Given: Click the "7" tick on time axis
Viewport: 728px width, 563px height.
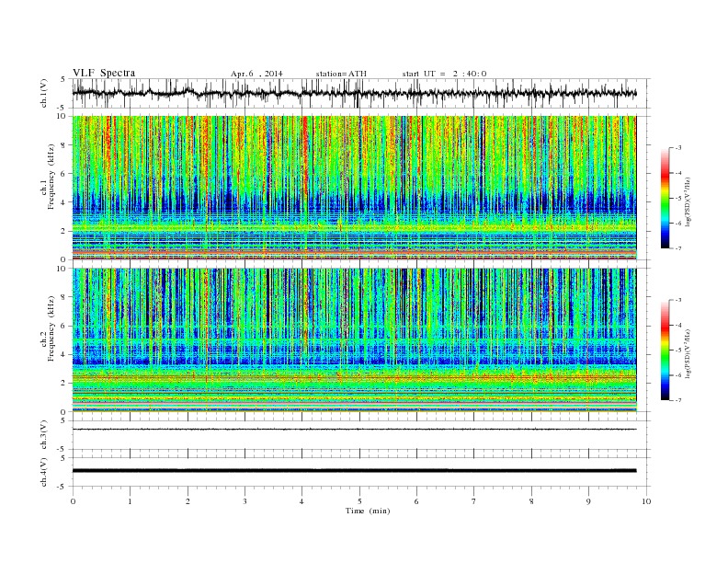Looking at the screenshot, I should [474, 501].
